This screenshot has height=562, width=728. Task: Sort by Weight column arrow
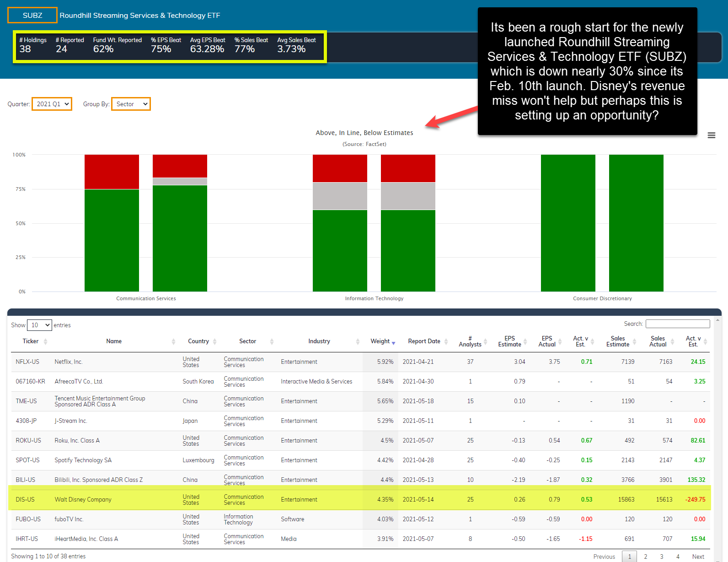393,343
